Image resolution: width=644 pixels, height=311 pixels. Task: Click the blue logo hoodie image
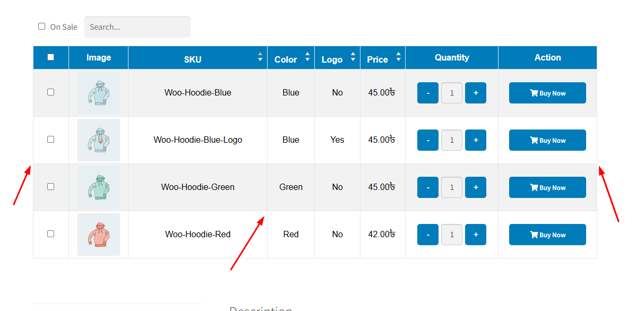point(98,140)
